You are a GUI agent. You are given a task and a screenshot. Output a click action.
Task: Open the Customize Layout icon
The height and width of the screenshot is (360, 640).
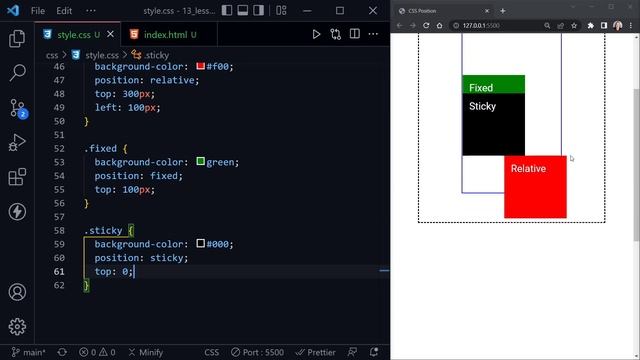coord(281,10)
